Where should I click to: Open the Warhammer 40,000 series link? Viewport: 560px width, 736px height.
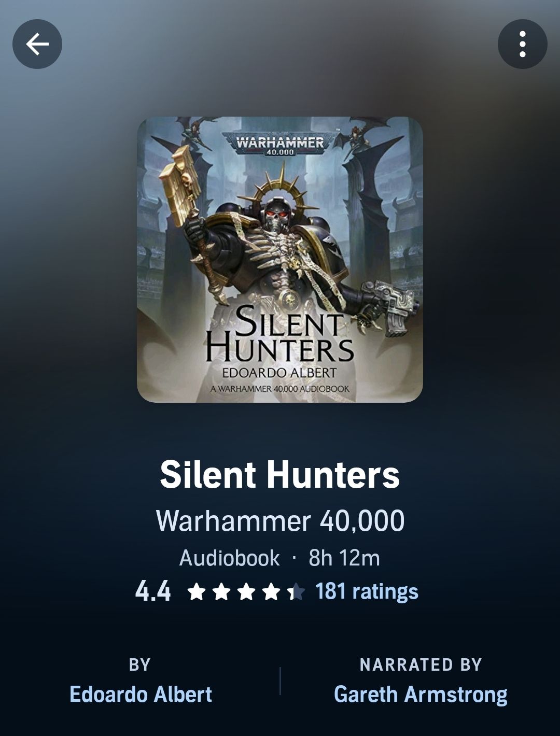280,520
